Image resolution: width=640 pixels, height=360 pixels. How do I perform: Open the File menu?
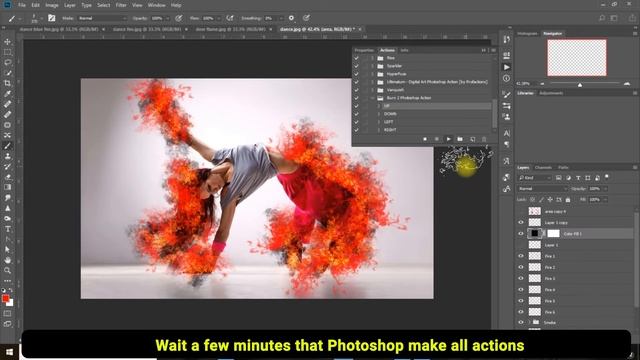(x=22, y=5)
